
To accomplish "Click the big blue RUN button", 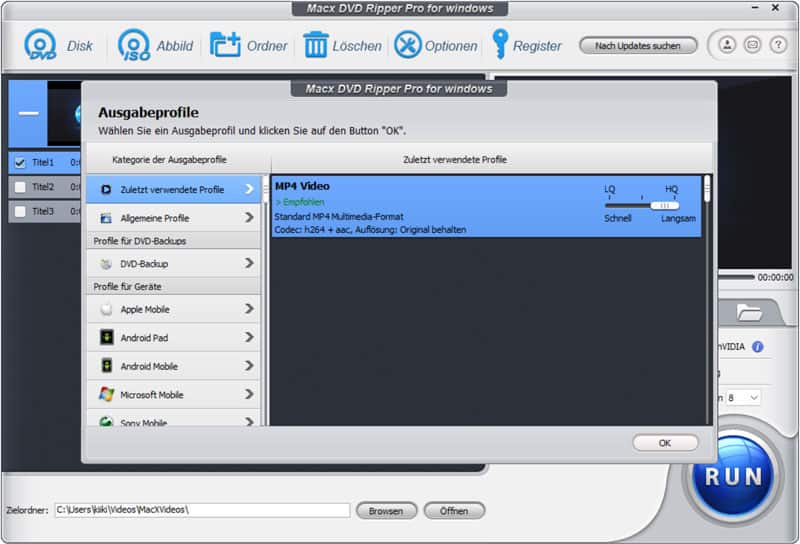I will click(x=733, y=476).
